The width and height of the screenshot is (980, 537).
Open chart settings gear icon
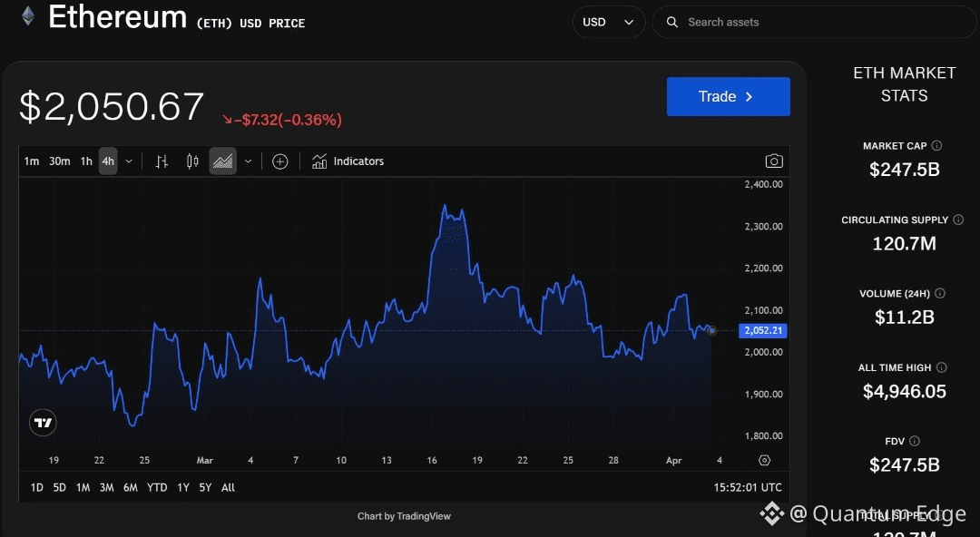764,460
